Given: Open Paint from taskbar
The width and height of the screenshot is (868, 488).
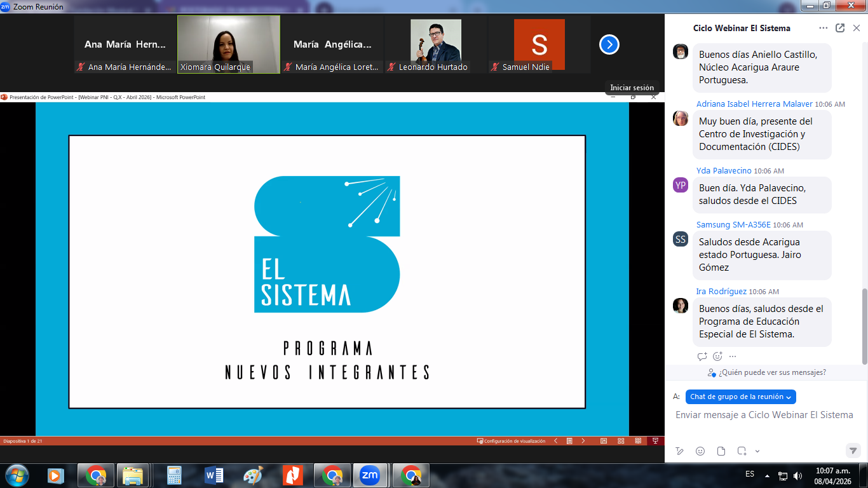Looking at the screenshot, I should pos(253,475).
